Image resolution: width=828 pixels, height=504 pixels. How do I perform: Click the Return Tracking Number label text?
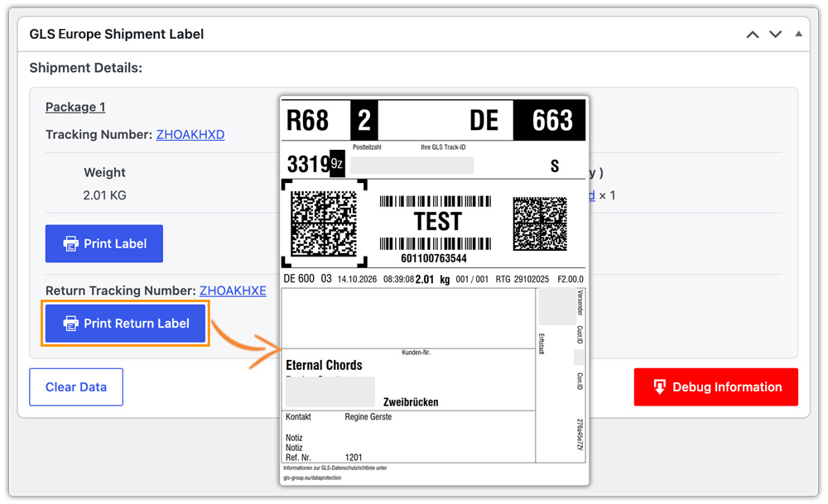(x=120, y=290)
